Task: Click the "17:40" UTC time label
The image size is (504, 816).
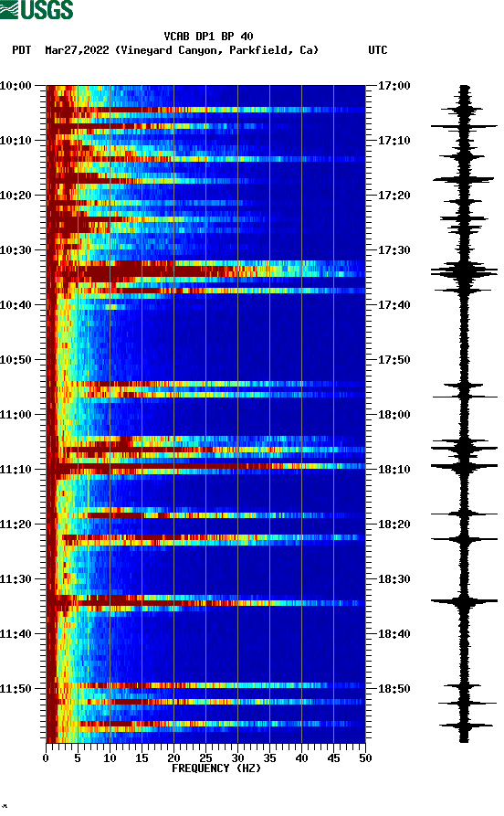Action: [394, 304]
